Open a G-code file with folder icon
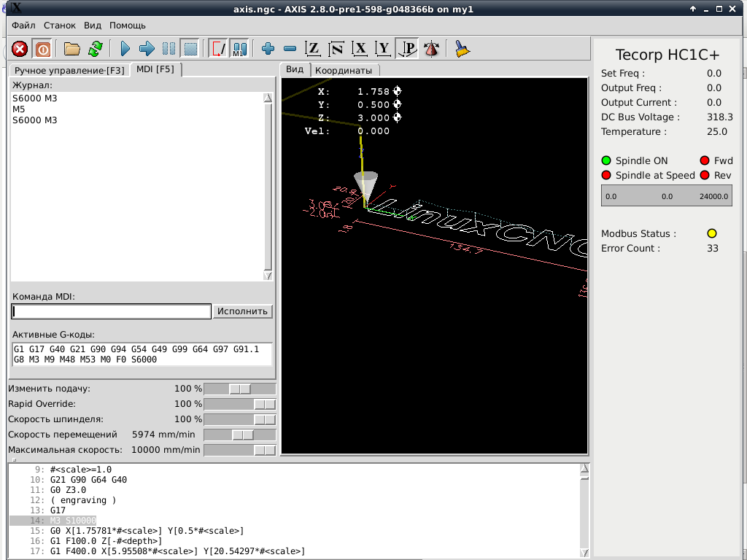 tap(71, 49)
